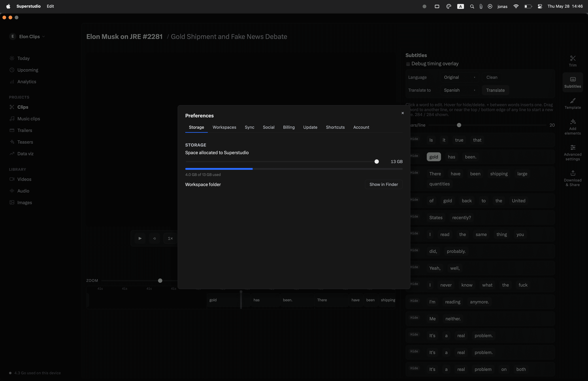The height and width of the screenshot is (381, 588).
Task: Open macOS Control Center icon
Action: coord(540,6)
